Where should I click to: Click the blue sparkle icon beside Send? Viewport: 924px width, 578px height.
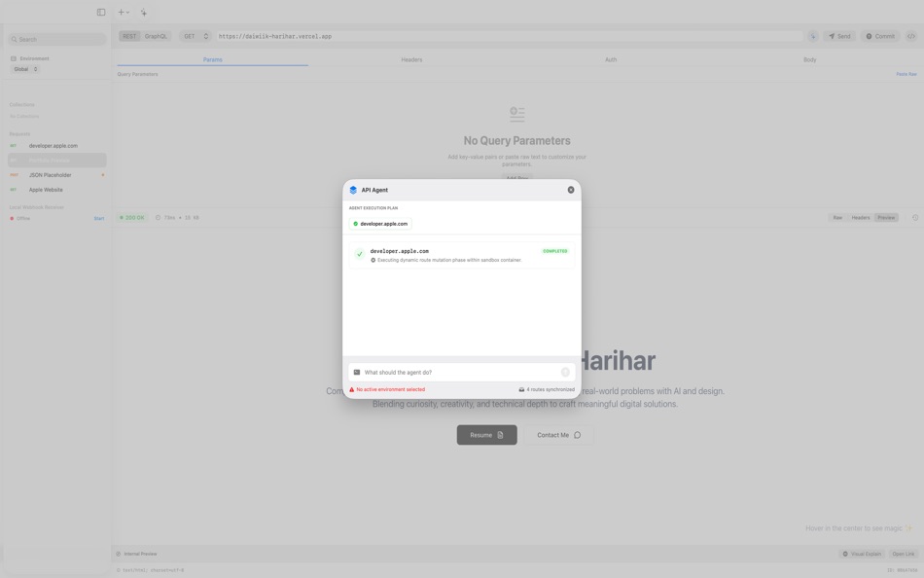(812, 37)
